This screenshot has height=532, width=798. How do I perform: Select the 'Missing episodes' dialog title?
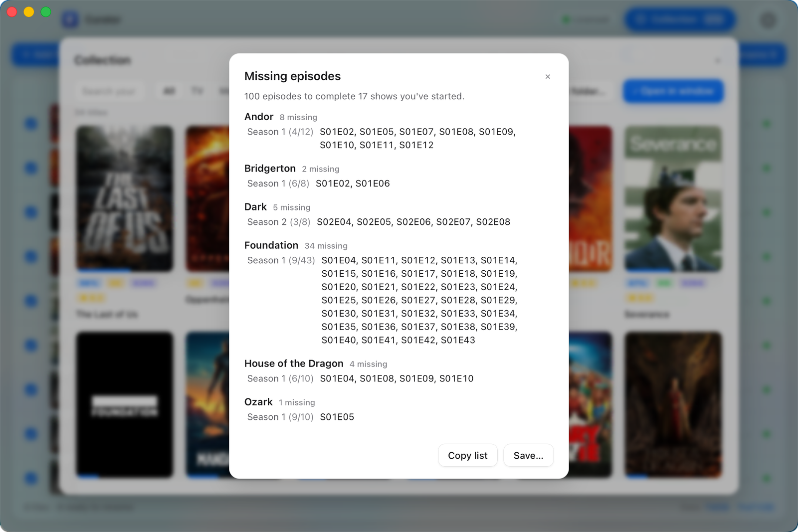pyautogui.click(x=292, y=76)
